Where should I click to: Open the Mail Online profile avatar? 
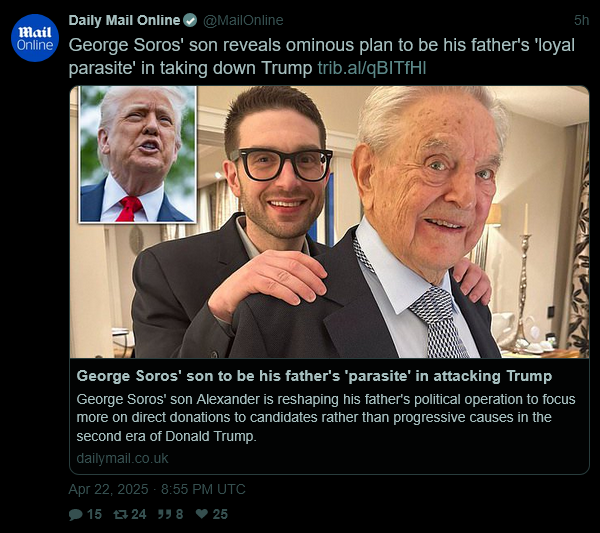35,37
